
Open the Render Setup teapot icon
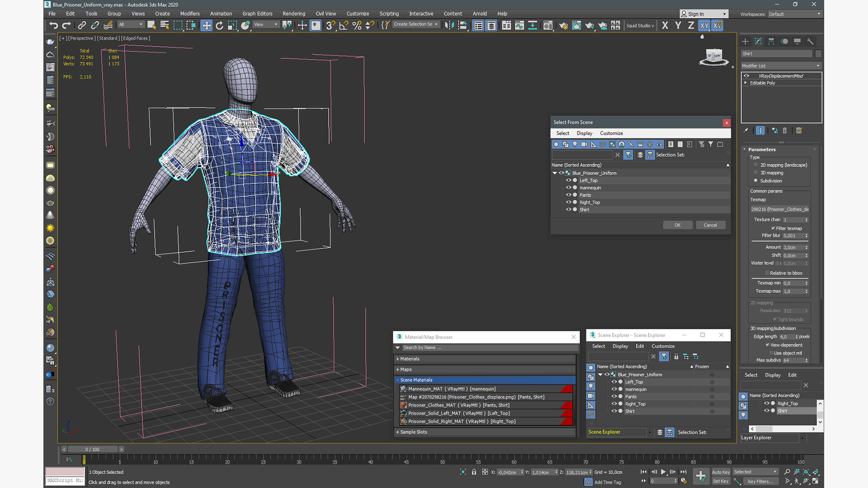(x=563, y=25)
